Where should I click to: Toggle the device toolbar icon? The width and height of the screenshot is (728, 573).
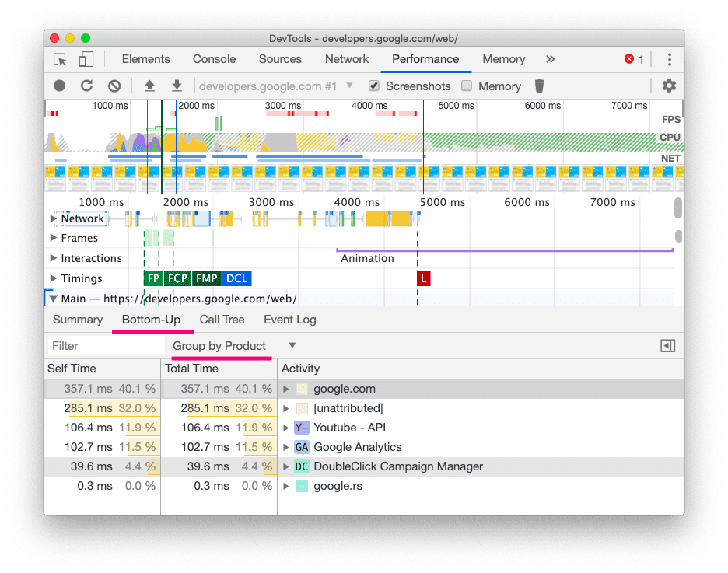86,60
